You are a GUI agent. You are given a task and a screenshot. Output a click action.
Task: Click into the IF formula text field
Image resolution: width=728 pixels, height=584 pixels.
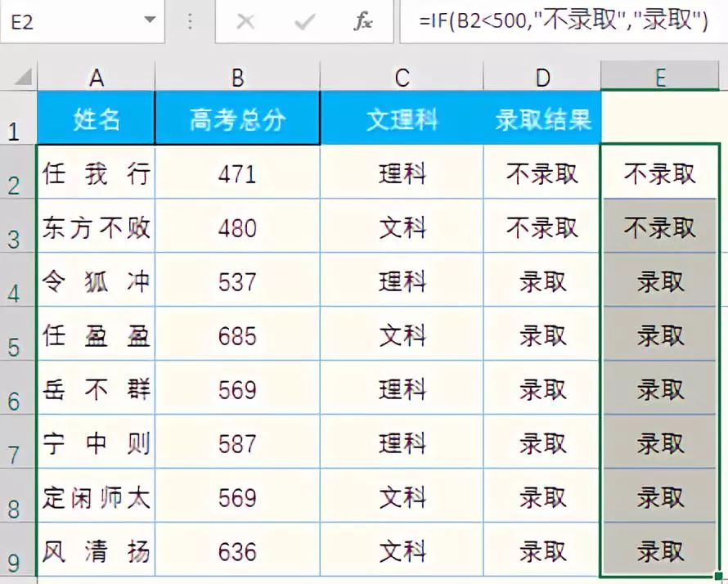tap(563, 22)
